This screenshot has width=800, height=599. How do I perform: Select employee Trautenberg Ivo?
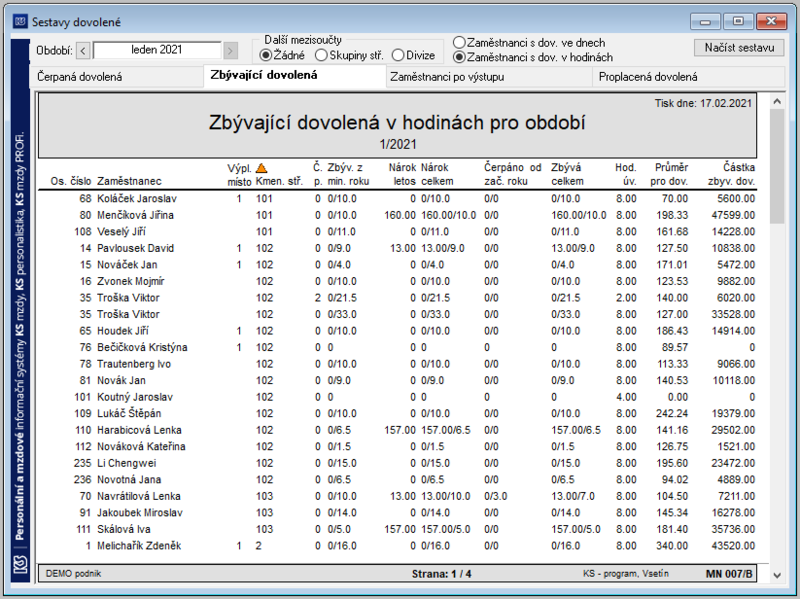coord(134,364)
